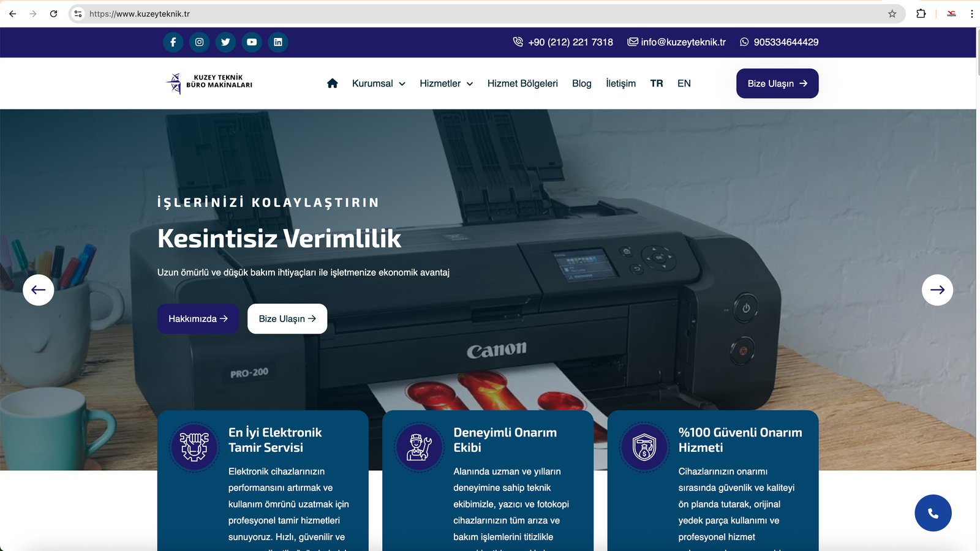This screenshot has width=980, height=551.
Task: View site information icon in address bar
Action: tap(78, 13)
